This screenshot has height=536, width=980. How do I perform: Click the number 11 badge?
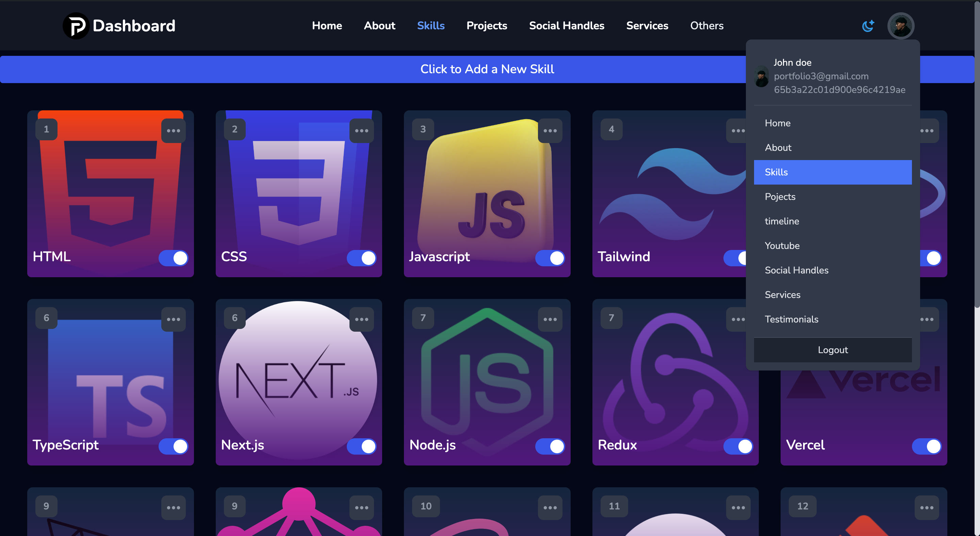[x=614, y=506]
